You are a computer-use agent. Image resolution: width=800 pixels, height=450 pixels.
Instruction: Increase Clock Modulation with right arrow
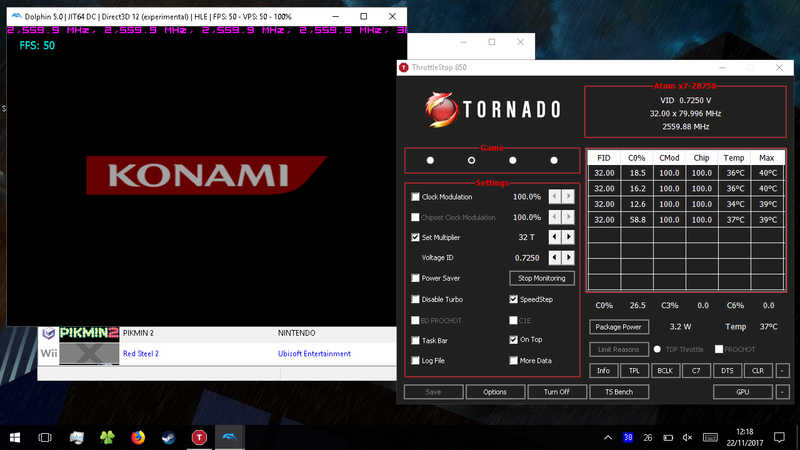(568, 196)
